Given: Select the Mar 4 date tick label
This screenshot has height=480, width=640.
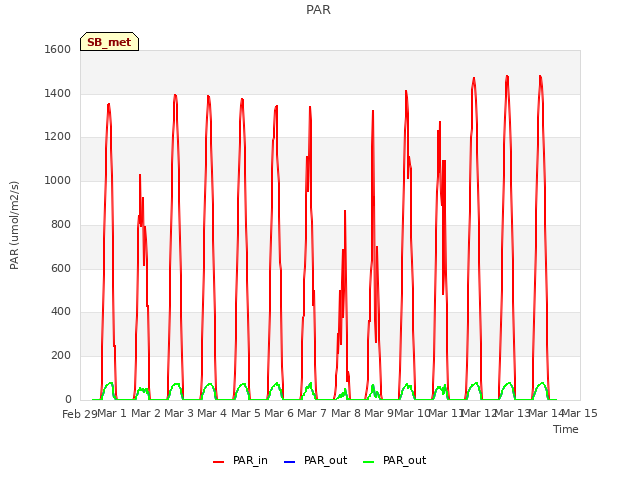Looking at the screenshot, I should pos(212,413).
